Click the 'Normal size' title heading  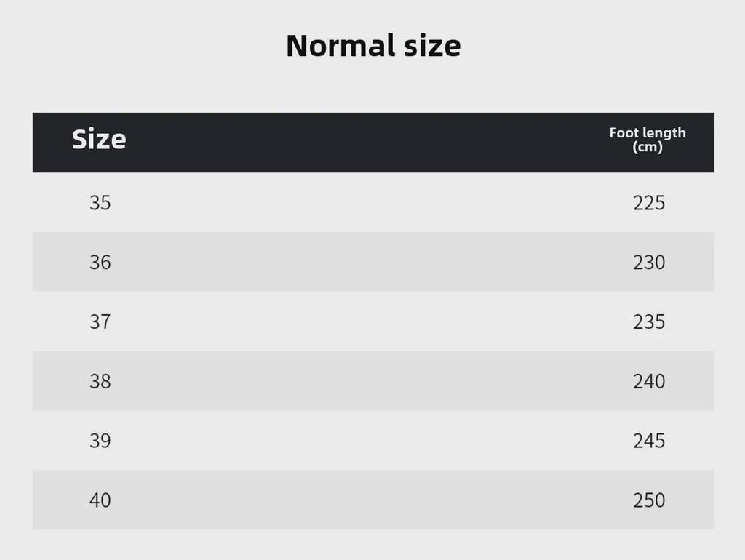[x=372, y=46]
